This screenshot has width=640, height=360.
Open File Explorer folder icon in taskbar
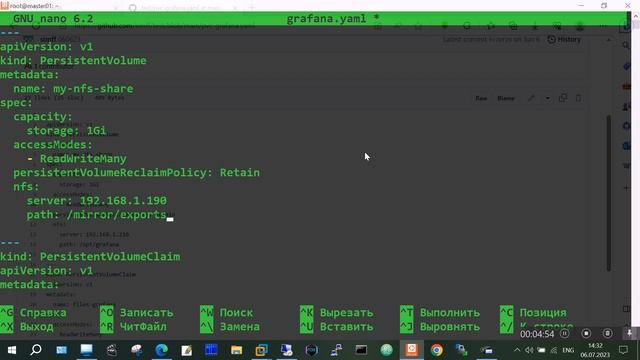(x=236, y=350)
